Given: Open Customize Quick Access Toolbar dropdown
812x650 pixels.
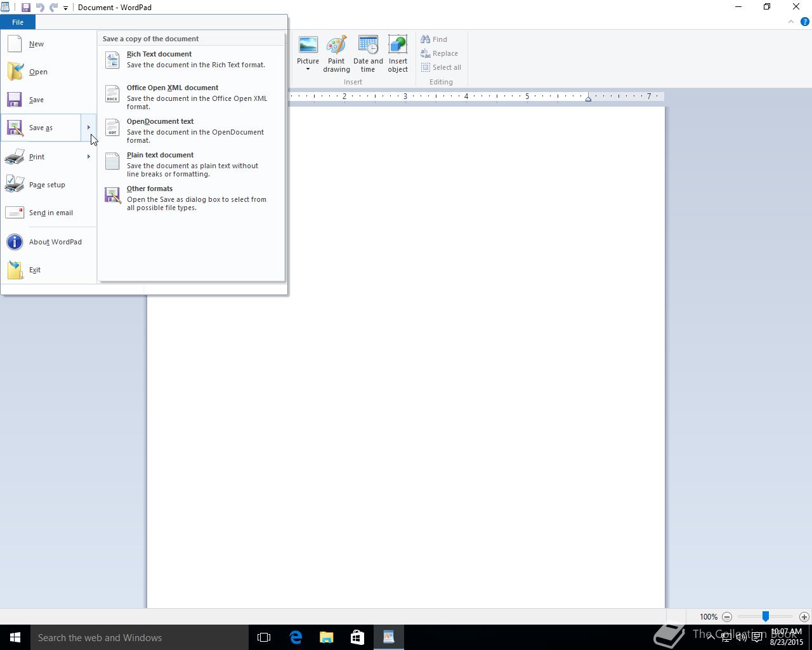Looking at the screenshot, I should coord(65,8).
